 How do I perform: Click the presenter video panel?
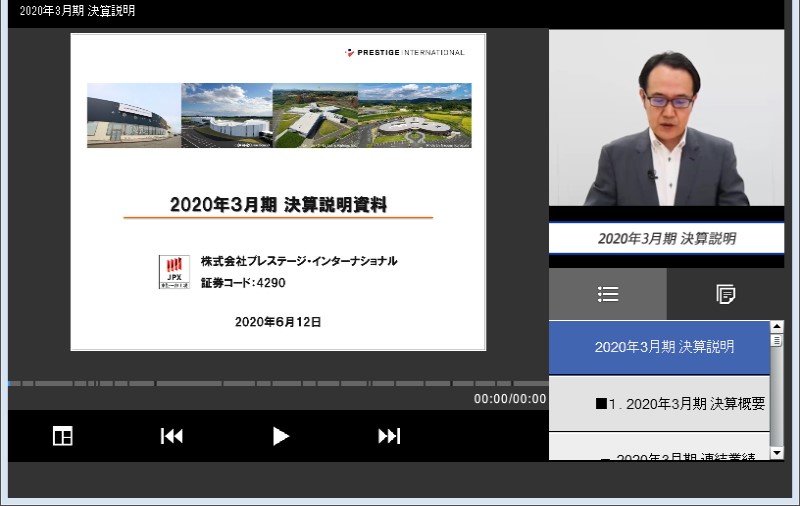[x=666, y=117]
